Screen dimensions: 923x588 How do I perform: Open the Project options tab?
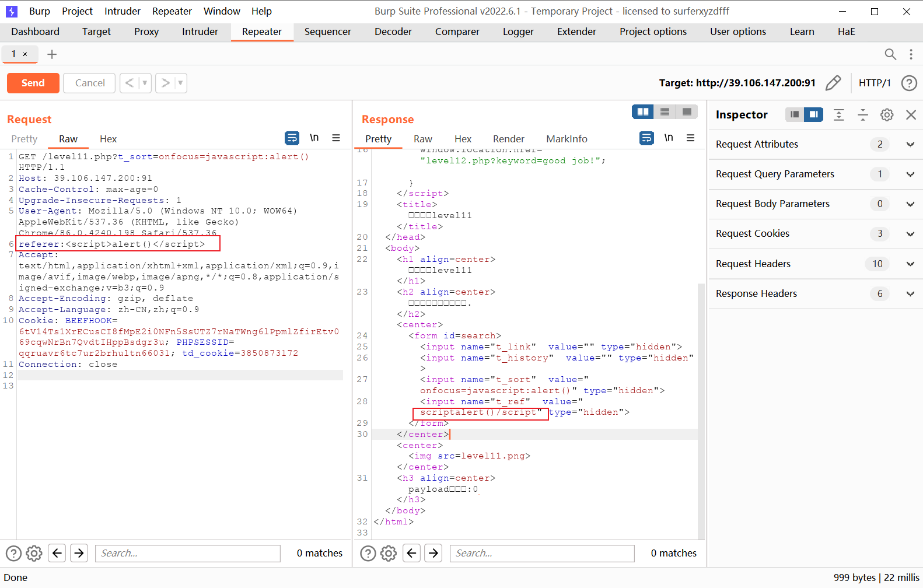click(653, 32)
